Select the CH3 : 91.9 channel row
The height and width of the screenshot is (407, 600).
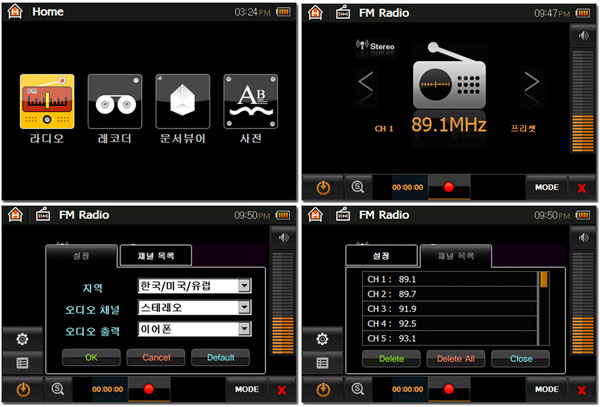(x=450, y=309)
